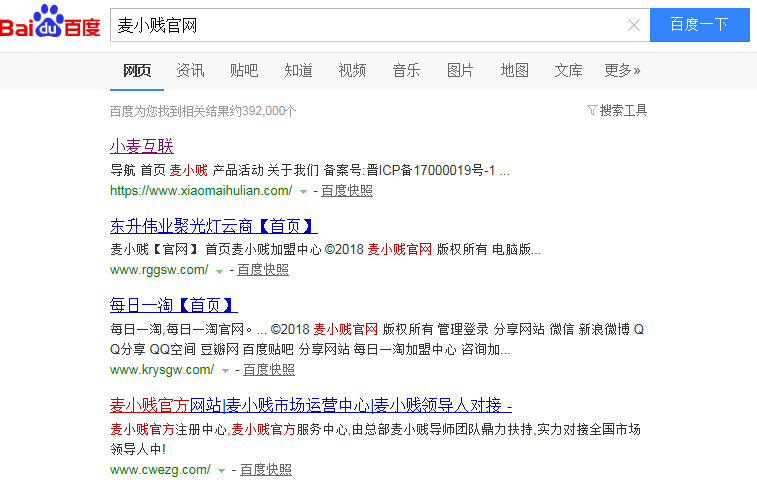
Task: Open the 地图 tab
Action: (x=514, y=70)
